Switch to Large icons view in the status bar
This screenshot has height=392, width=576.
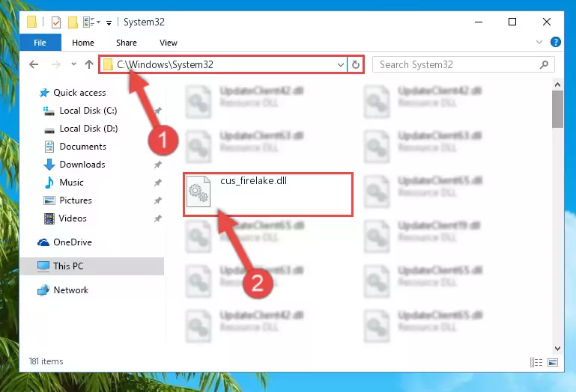(553, 362)
